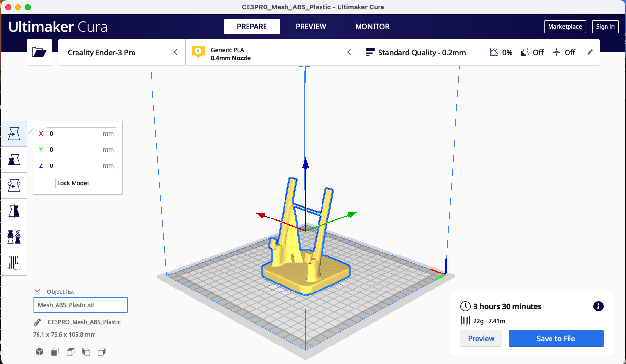The height and width of the screenshot is (364, 626).
Task: Click the build plate adhesion icon
Action: point(557,52)
